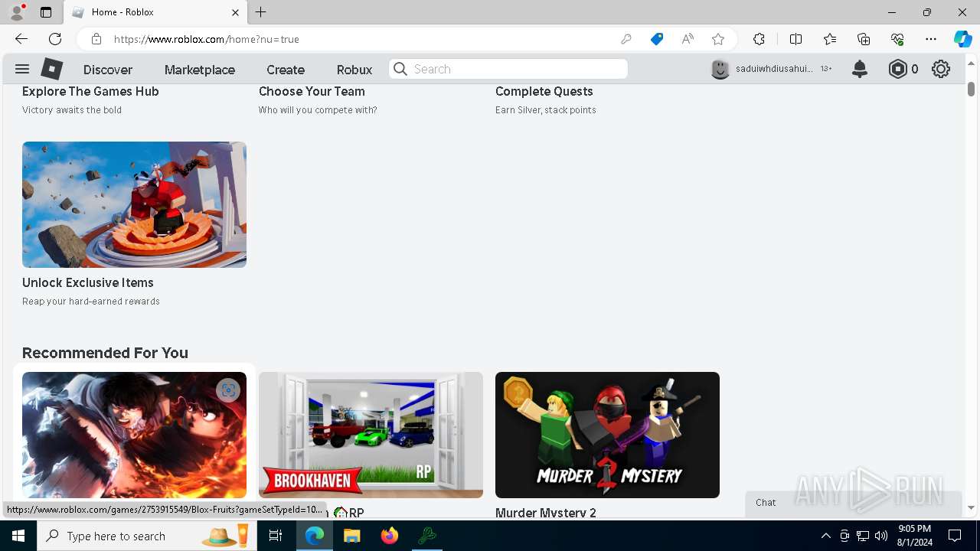Open the Robux tab
This screenshot has height=551, width=980.
[354, 70]
